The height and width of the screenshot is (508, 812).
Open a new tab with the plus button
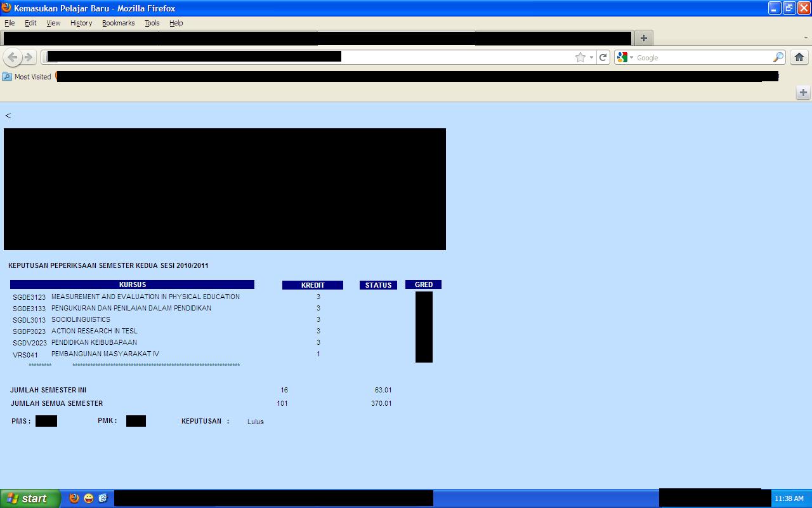click(x=643, y=37)
